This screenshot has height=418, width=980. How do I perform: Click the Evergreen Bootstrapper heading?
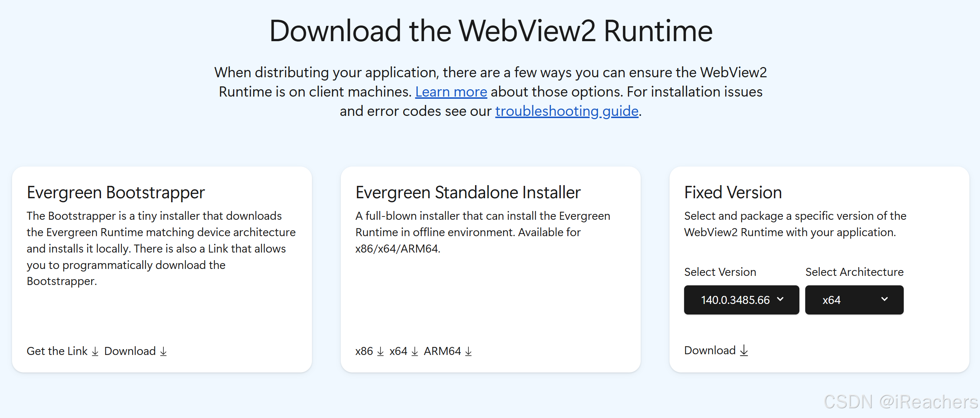tap(116, 192)
